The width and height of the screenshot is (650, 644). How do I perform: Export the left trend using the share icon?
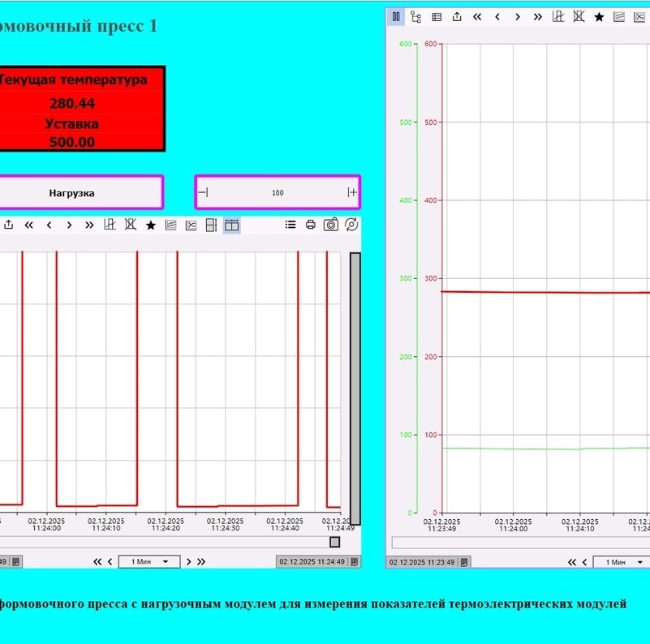tap(8, 225)
